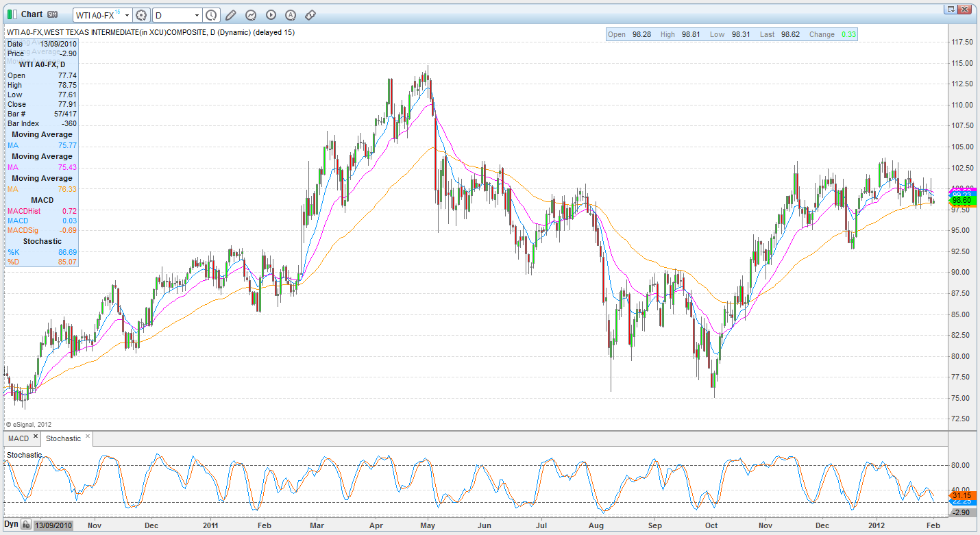Click the MACDHist 0.72 row
Viewport: 980px width, 535px height.
[42, 211]
